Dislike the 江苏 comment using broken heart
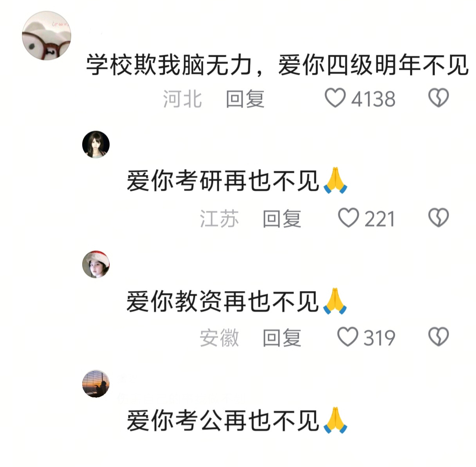This screenshot has width=476, height=467. pyautogui.click(x=438, y=218)
